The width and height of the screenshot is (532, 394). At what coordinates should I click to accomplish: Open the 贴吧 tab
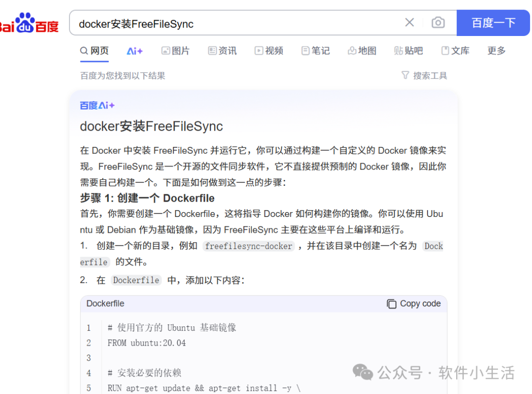[408, 51]
